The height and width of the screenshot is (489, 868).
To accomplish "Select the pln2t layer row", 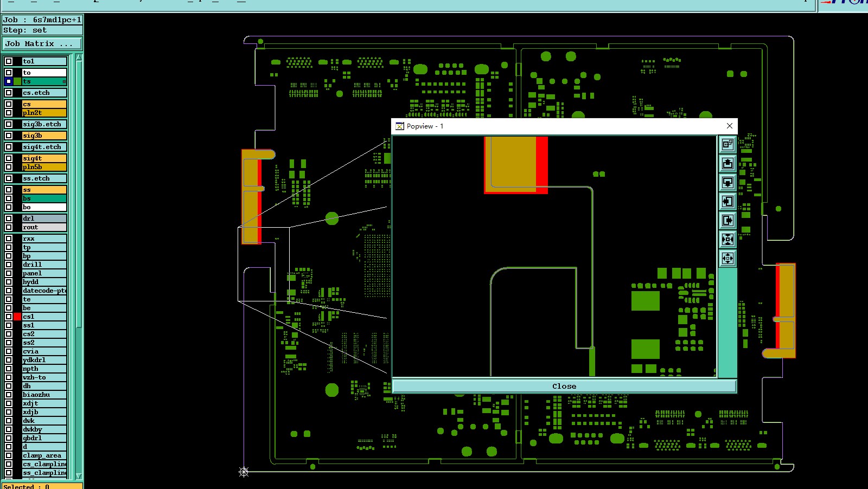I will (x=44, y=113).
